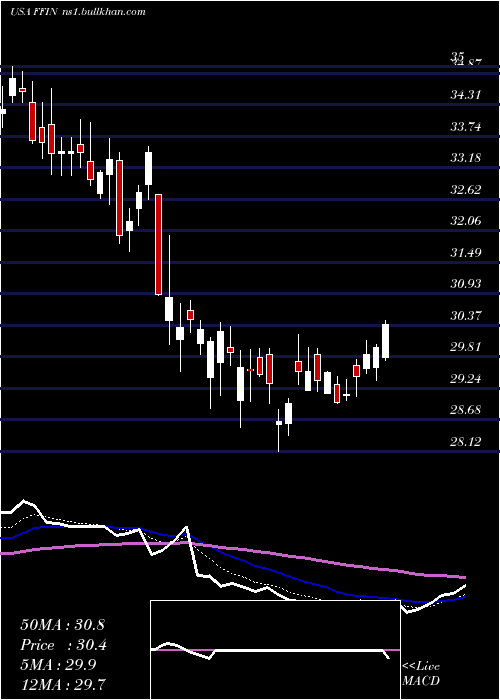This screenshot has height=700, width=500.
Task: Click the 33.74 price axis label
Action: (466, 127)
